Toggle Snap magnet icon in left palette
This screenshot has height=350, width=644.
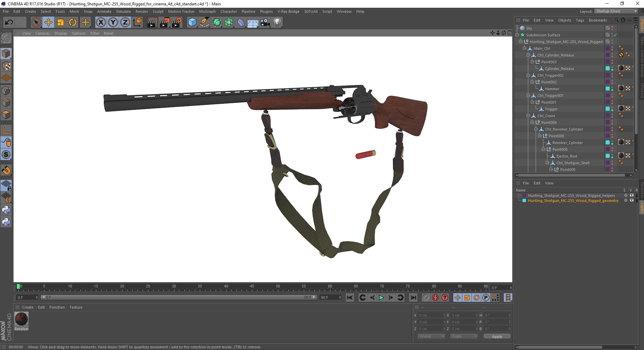pyautogui.click(x=6, y=170)
